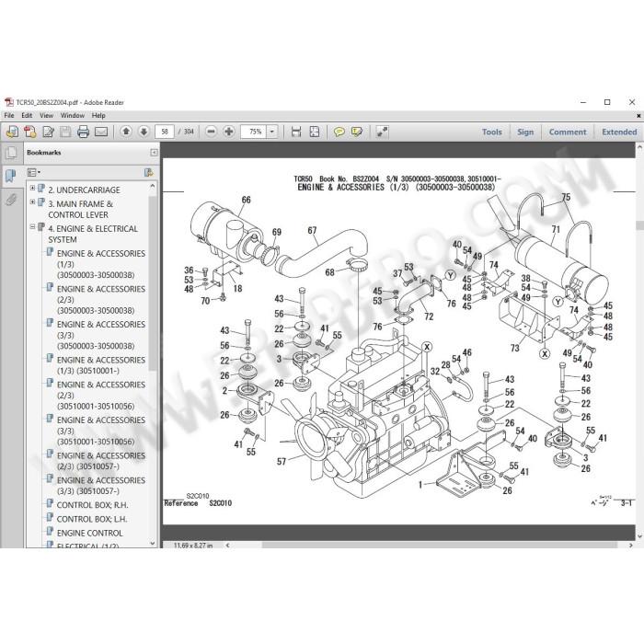Collapse the 4. ENGINE & ELECTRICAL SYSTEM bookmark
Viewport: 644px width, 644px height.
point(32,226)
